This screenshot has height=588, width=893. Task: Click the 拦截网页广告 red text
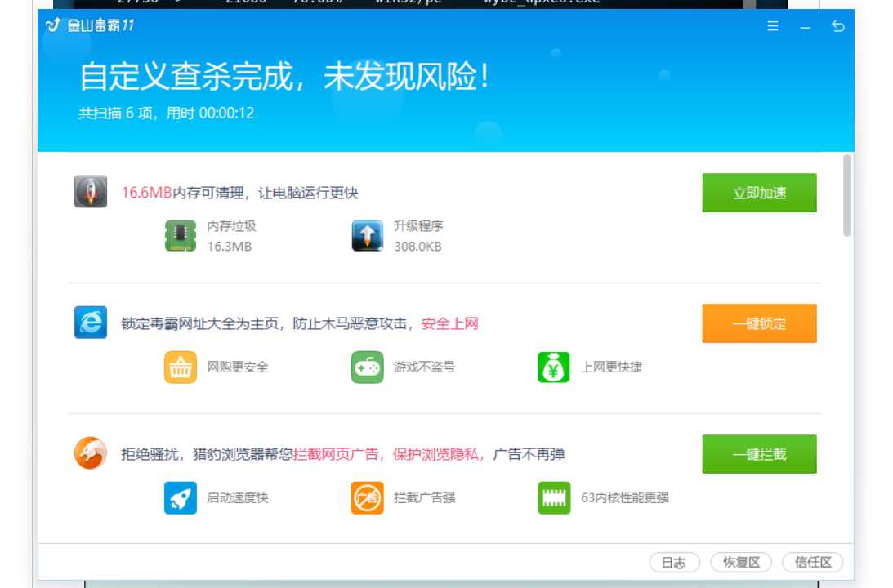pos(336,454)
